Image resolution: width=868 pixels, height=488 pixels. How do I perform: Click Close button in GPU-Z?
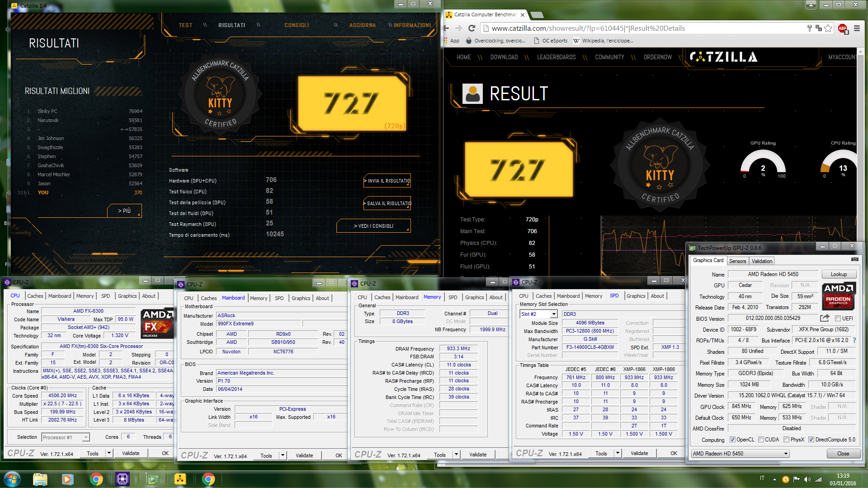pos(843,454)
